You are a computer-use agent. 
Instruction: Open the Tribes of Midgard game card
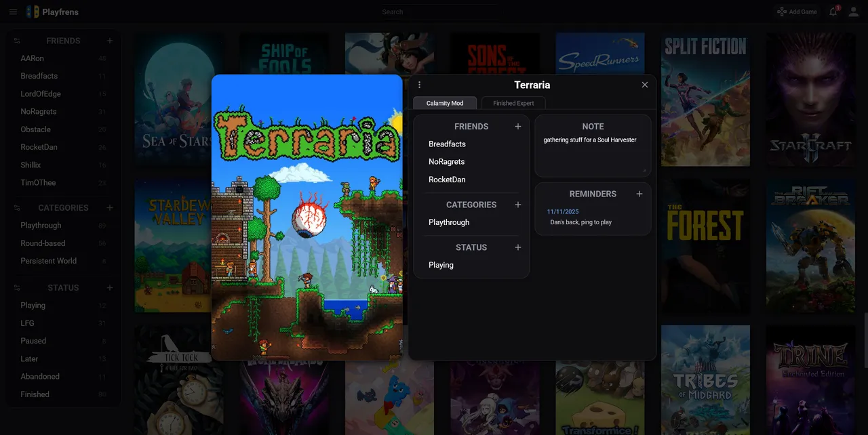[705, 380]
